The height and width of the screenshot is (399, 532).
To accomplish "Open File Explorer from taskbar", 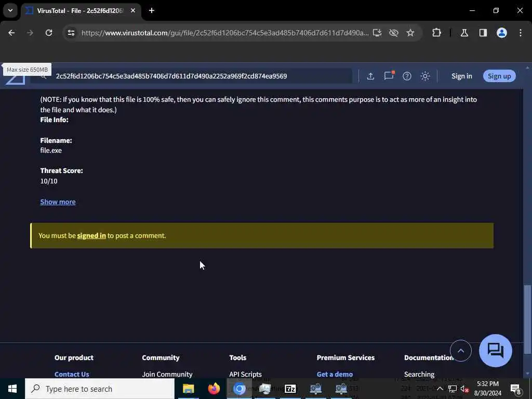I will (188, 389).
